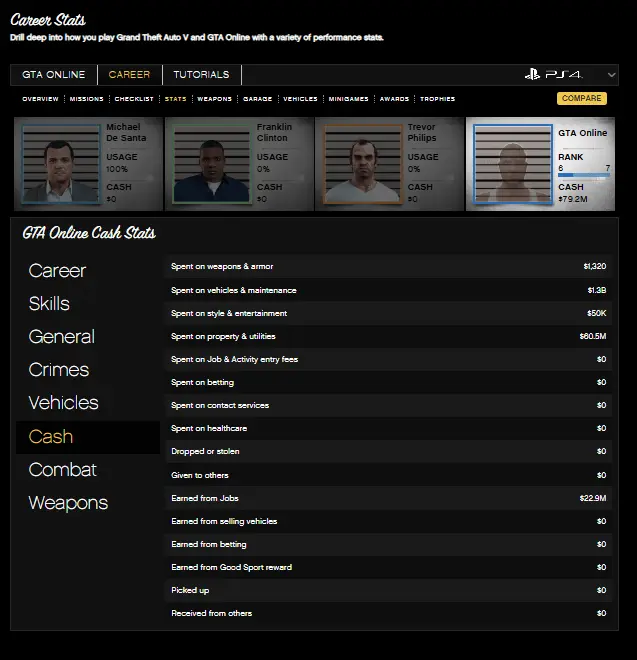Select the highlighted Cash category
Screen dimensions: 637x660
88,437
